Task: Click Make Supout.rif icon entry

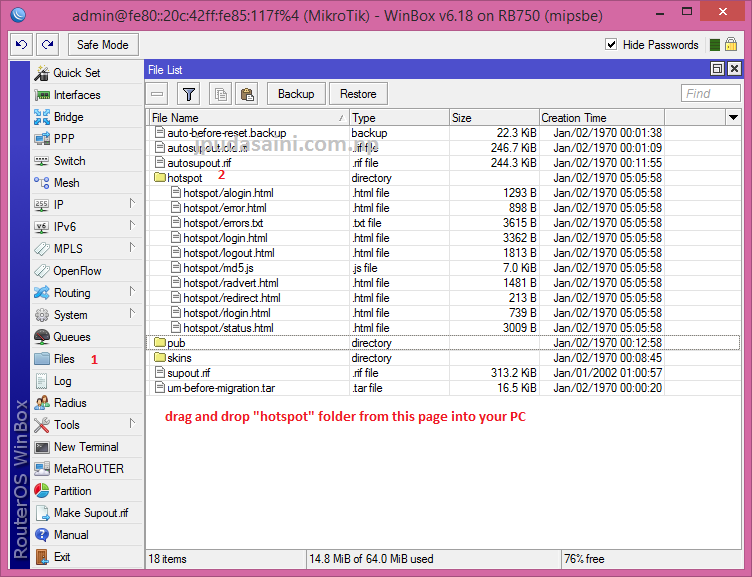Action: click(42, 513)
